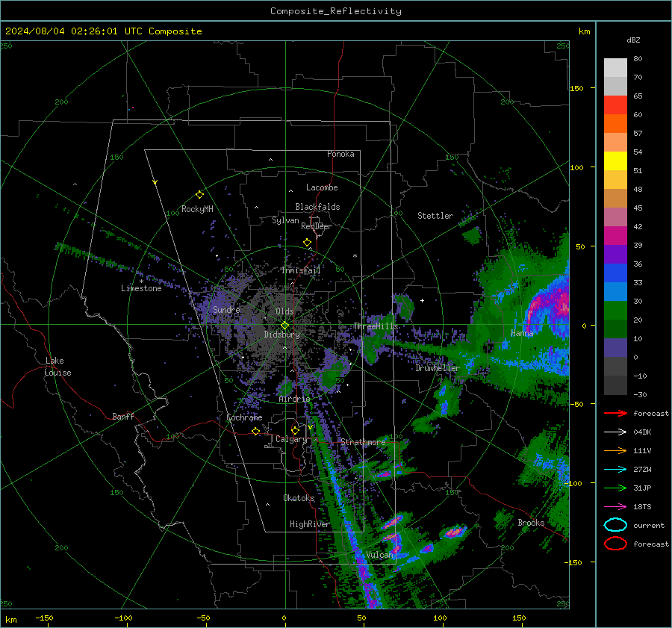Click the purple swatch above the 36 label
Image resolution: width=672 pixels, height=628 pixels.
click(x=615, y=254)
